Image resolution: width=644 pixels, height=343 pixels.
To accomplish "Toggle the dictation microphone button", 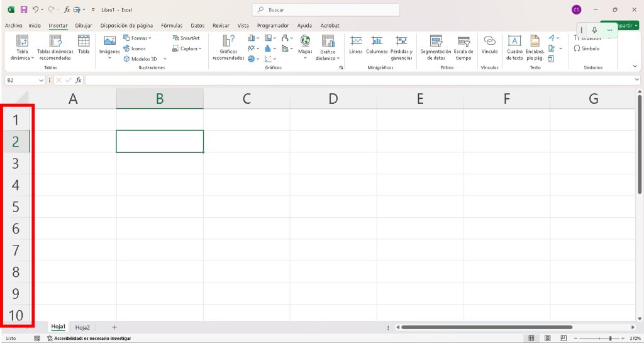I will (595, 30).
